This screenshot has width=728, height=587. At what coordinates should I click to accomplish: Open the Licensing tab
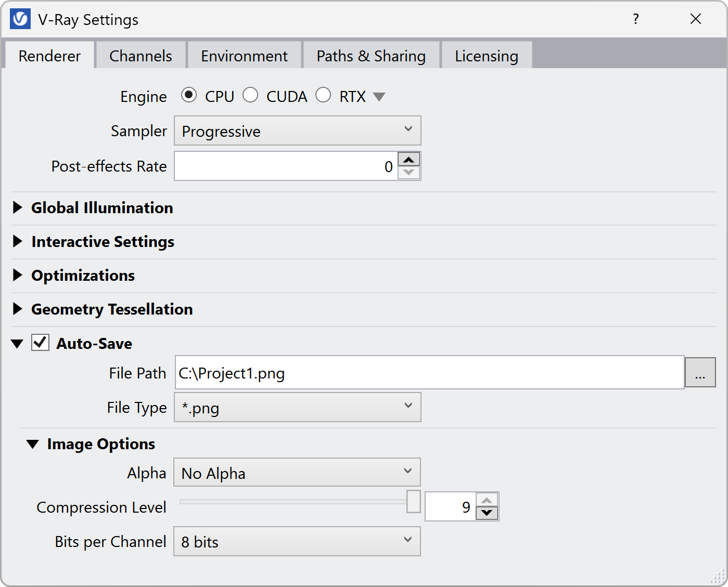(x=487, y=56)
